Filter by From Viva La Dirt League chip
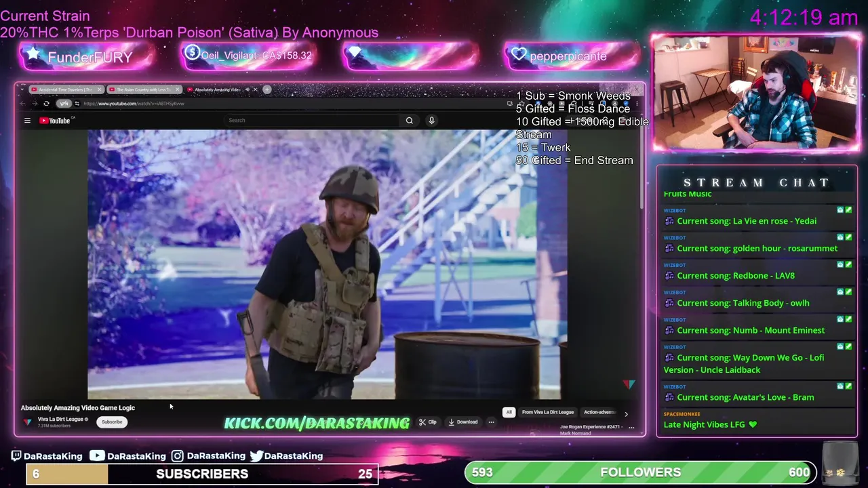 pos(548,412)
